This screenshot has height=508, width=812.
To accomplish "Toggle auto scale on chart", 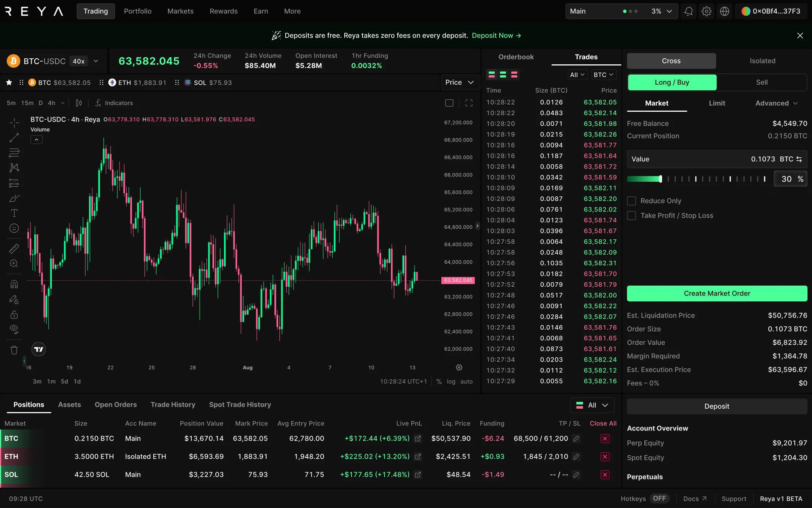I will pyautogui.click(x=467, y=382).
